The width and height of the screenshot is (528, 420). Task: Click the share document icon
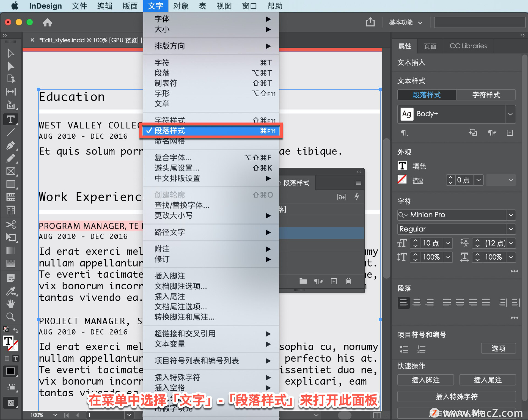point(370,22)
